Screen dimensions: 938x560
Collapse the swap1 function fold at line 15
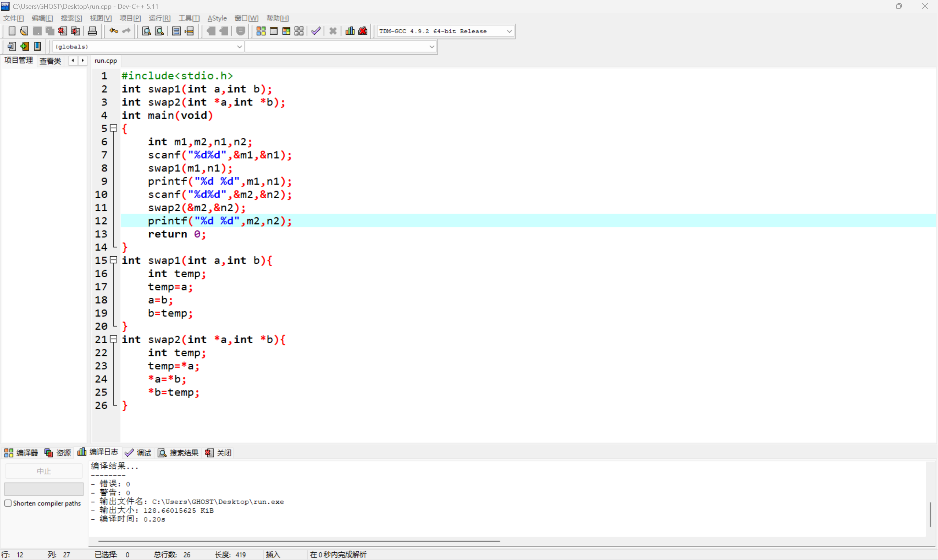click(113, 260)
